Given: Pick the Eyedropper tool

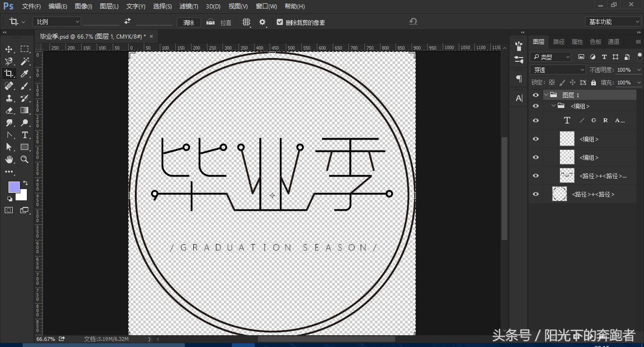Looking at the screenshot, I should coord(25,74).
